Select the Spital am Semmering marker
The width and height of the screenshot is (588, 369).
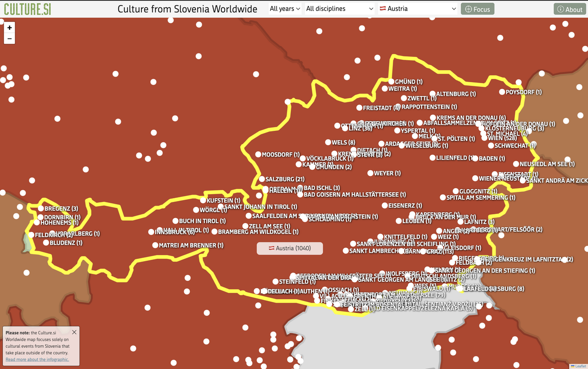[x=443, y=197]
